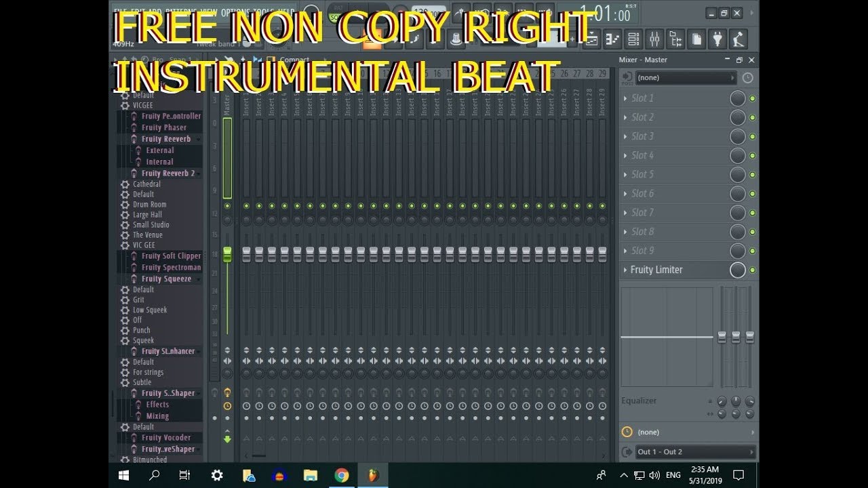
Task: Open the Slot 3 arrow menu
Action: 625,136
